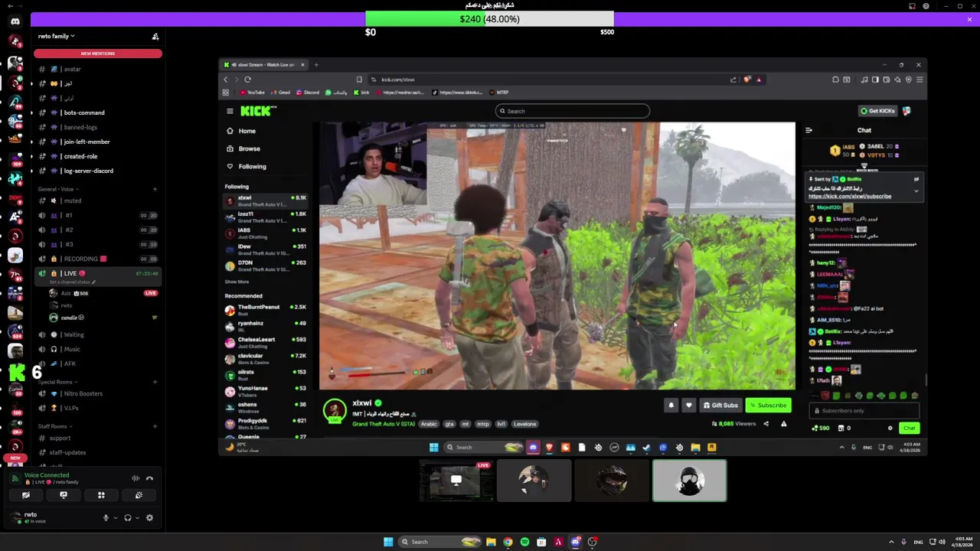Click the KICK logo in stream

point(258,111)
